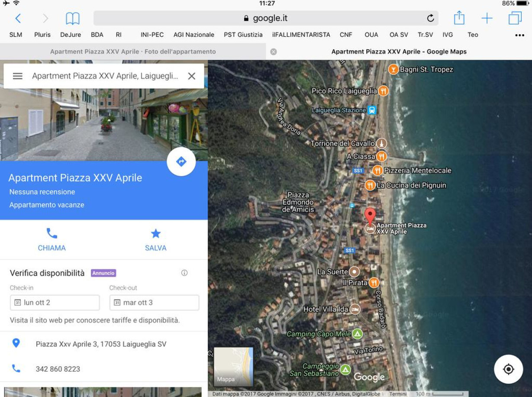Select A Ciassa restaurant marker
This screenshot has width=532, height=397.
point(381,156)
